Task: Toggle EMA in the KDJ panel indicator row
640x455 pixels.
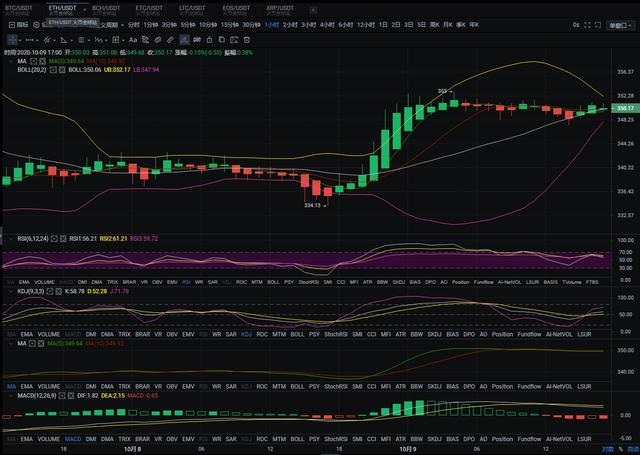Action: tap(27, 334)
